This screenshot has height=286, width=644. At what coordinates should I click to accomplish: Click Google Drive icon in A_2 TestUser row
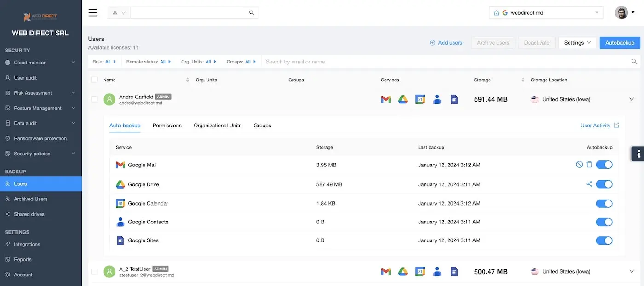point(403,272)
